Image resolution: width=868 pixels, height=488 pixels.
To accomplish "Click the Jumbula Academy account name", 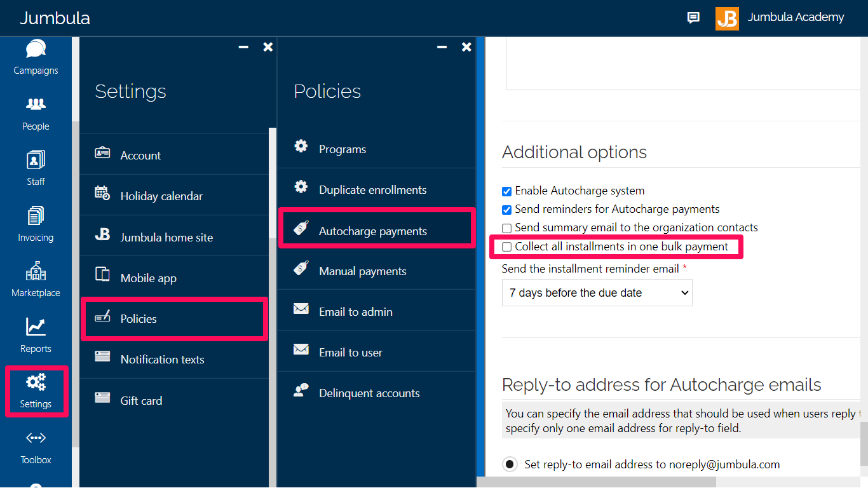I will 796,17.
